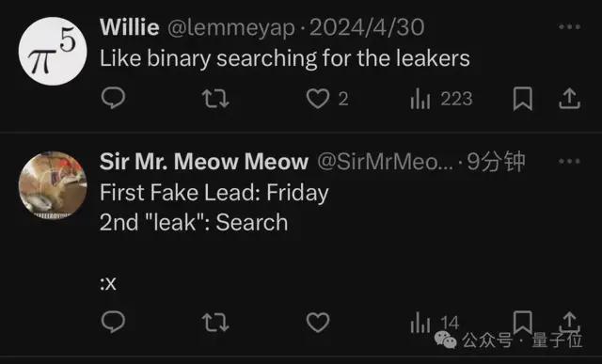The height and width of the screenshot is (364, 602).
Task: Visit the @lemmeyap handle link
Action: [231, 28]
